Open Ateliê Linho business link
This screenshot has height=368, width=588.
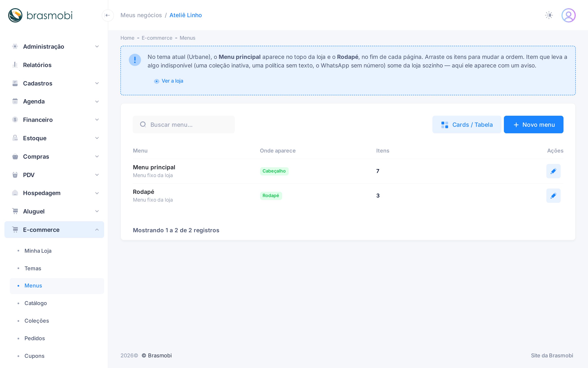(185, 15)
